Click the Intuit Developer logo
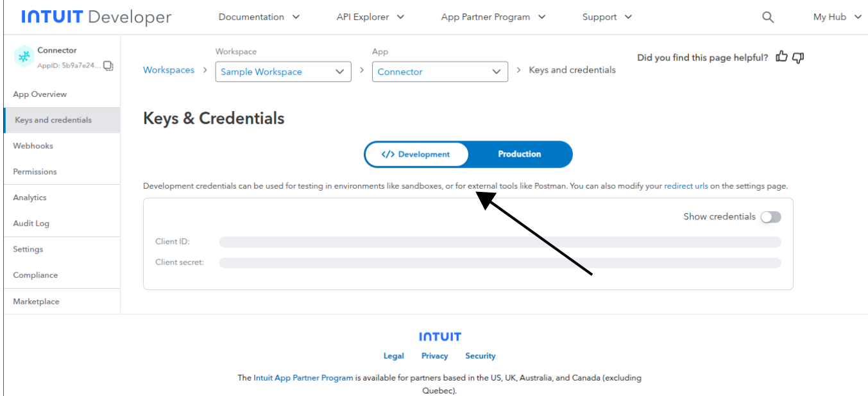Image resolution: width=868 pixels, height=396 pixels. (x=96, y=17)
